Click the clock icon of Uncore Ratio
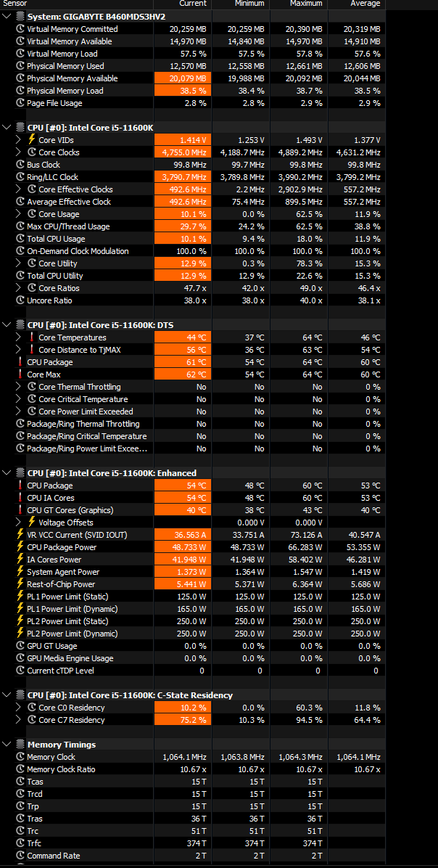Viewport: 438px width, 868px height. pyautogui.click(x=20, y=300)
